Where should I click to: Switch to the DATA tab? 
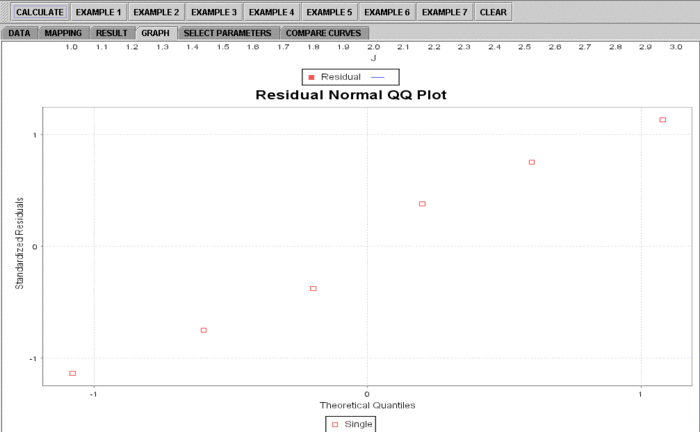tap(20, 33)
